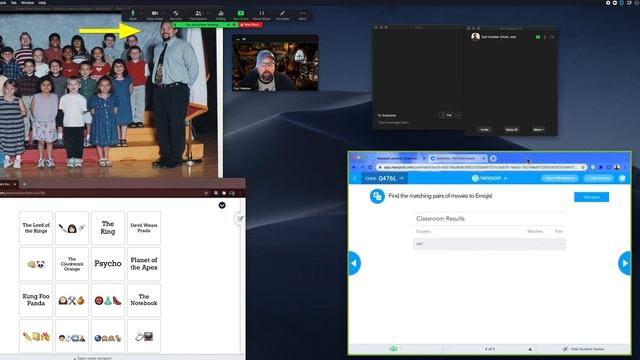The height and width of the screenshot is (360, 640).
Task: Select 'The Clockwork Orange' card
Action: (x=72, y=264)
